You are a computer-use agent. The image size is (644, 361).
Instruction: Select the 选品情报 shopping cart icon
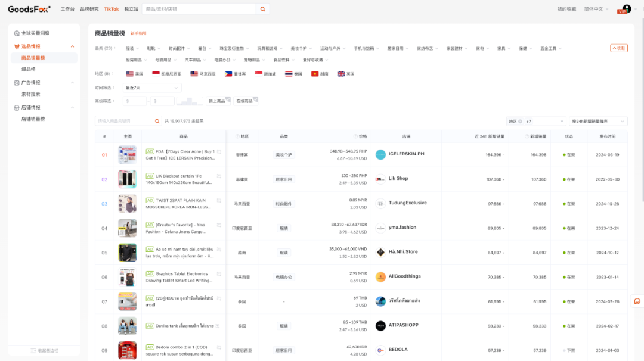click(16, 46)
